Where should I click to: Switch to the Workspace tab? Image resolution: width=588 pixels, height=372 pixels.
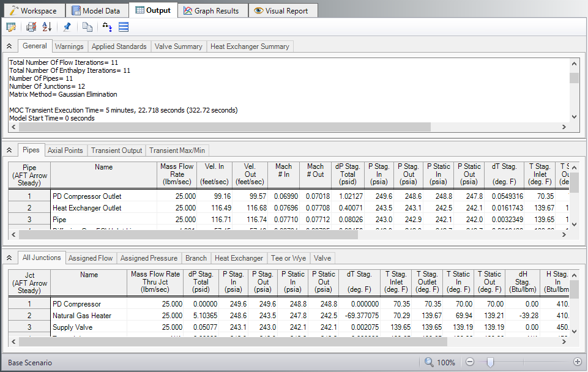[x=34, y=10]
